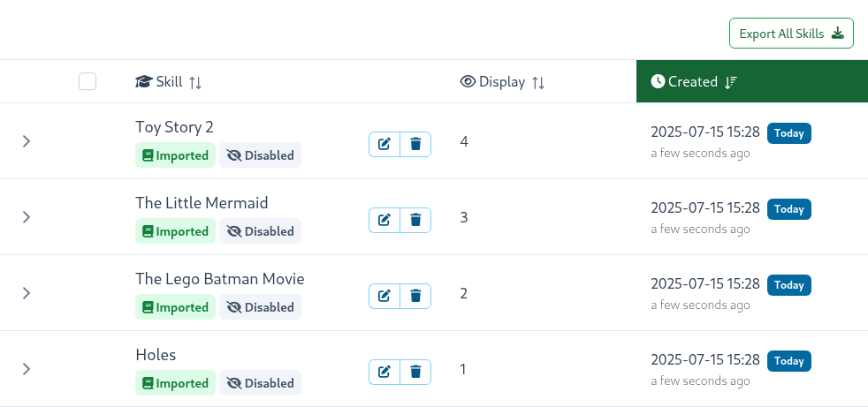This screenshot has height=407, width=868.
Task: Expand The Lego Batman Movie row
Action: coord(26,293)
